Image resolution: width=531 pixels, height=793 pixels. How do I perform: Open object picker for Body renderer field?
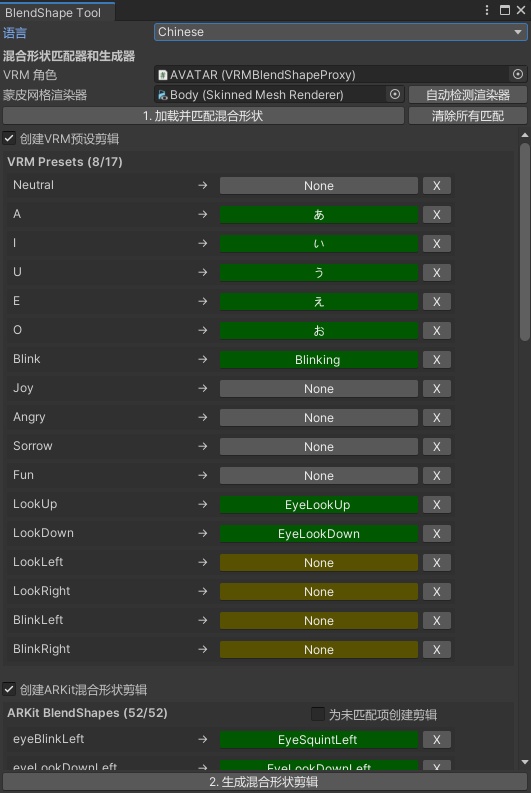point(395,94)
